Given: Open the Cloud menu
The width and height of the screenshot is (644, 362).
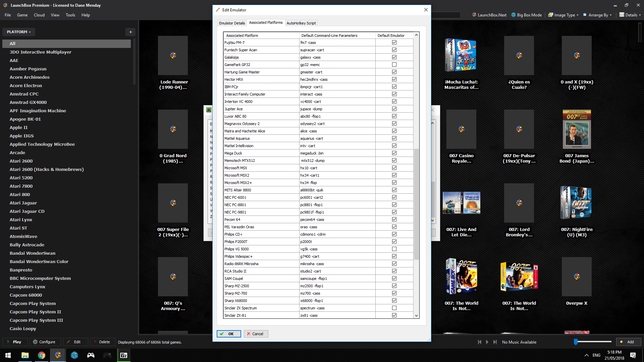Looking at the screenshot, I should point(39,15).
